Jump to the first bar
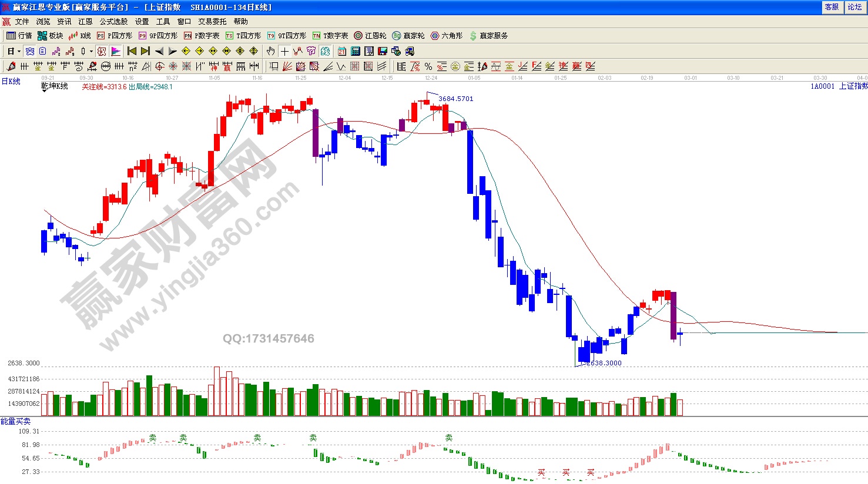The height and width of the screenshot is (484, 868). (132, 51)
